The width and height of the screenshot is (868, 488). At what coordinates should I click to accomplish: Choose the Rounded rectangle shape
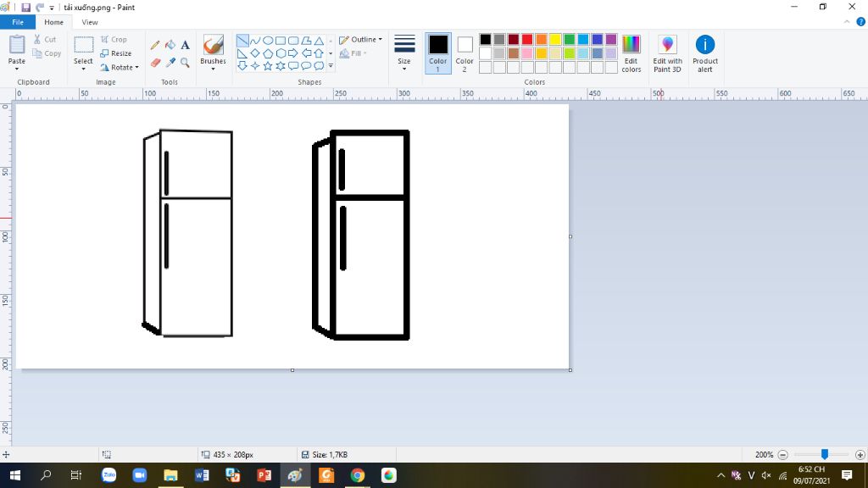point(293,41)
